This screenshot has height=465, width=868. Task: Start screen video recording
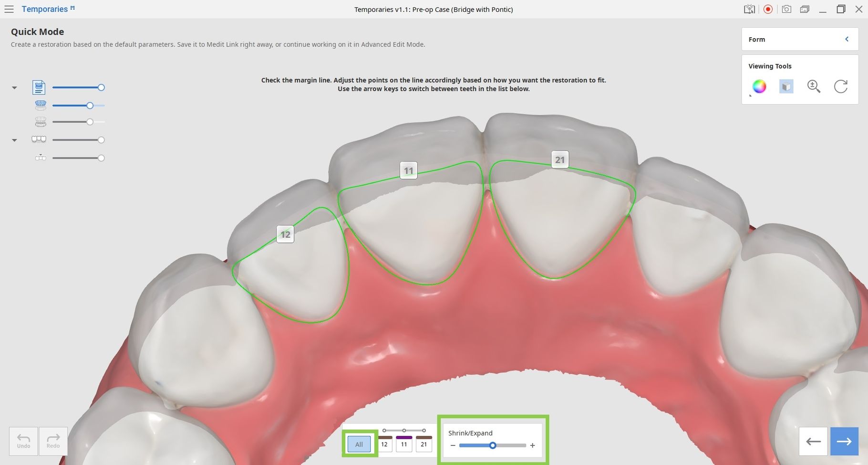coord(768,9)
